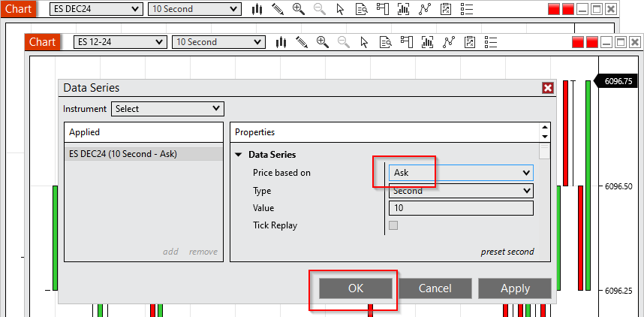Viewport: 644px width, 317px height.
Task: Open drawing tools pencil in back chart
Action: (278, 9)
